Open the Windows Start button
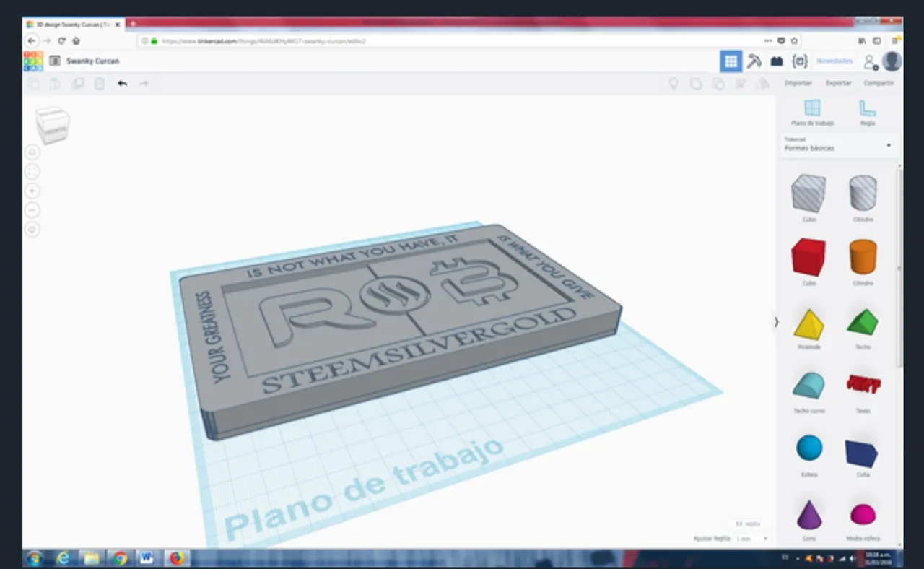924x569 pixels. pyautogui.click(x=35, y=558)
